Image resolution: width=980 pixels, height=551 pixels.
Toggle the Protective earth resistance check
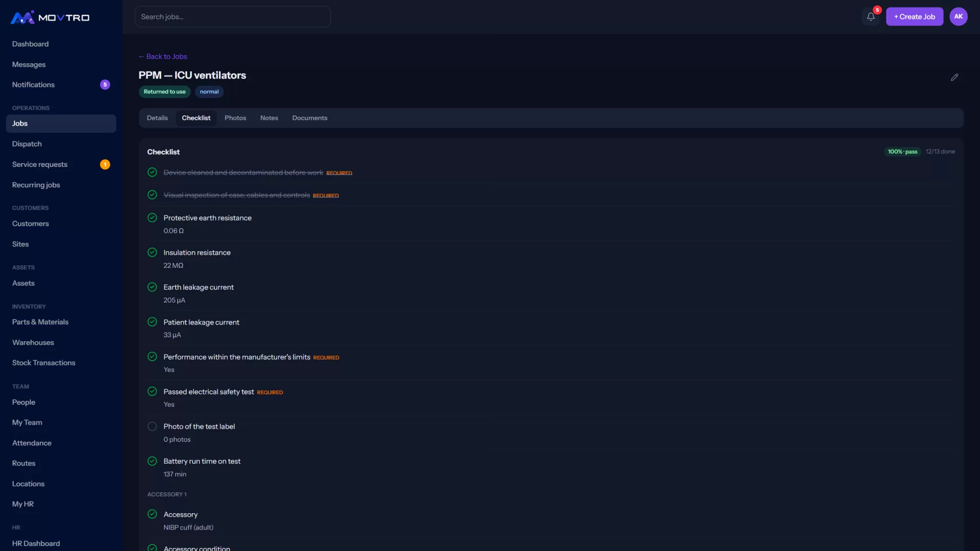point(152,218)
